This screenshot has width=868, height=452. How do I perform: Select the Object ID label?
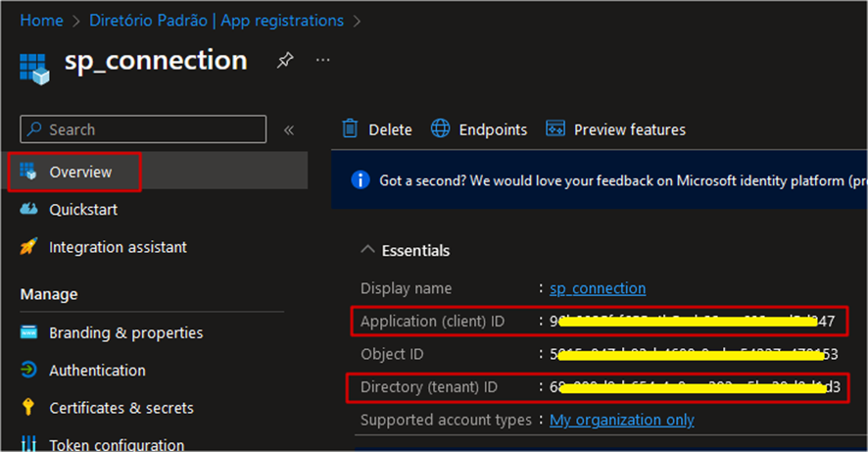coord(392,354)
